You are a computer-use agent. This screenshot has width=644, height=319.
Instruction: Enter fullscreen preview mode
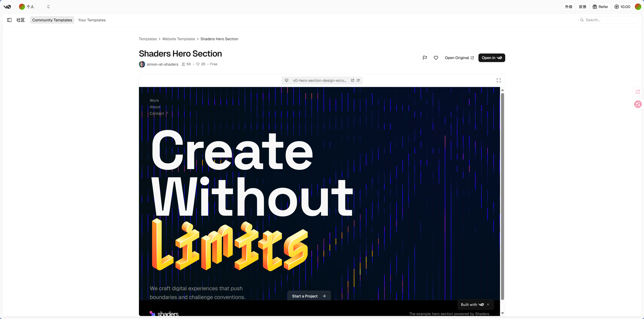pyautogui.click(x=498, y=80)
